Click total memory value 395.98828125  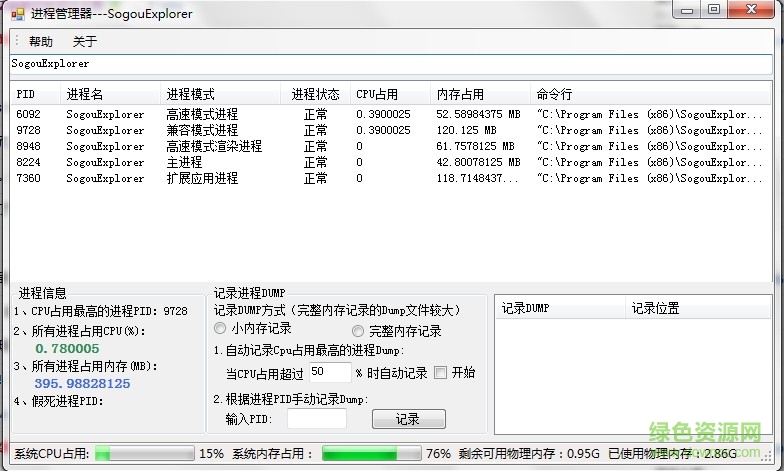(x=82, y=384)
